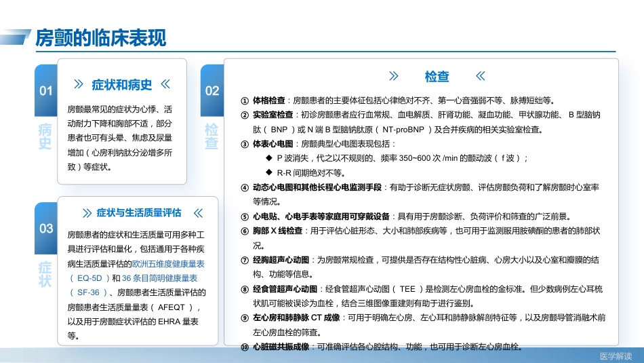Click the diamond bullet before P 波消失
This screenshot has height=363, width=644.
pyautogui.click(x=269, y=157)
